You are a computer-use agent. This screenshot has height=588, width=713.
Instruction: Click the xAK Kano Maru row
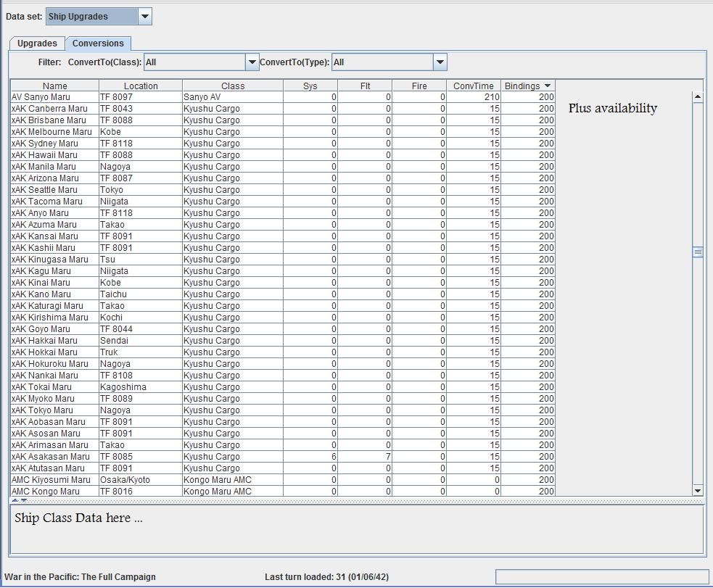click(x=282, y=294)
